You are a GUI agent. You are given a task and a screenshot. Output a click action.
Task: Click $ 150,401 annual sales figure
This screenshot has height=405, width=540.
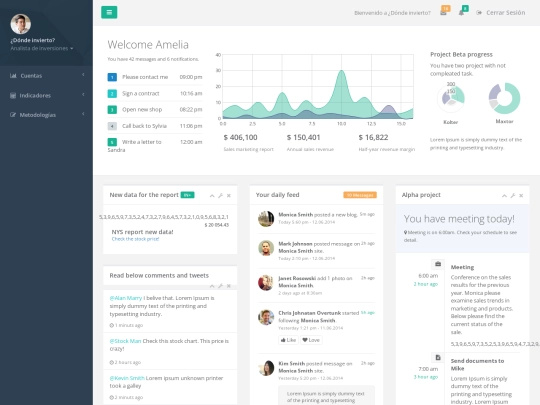click(304, 138)
